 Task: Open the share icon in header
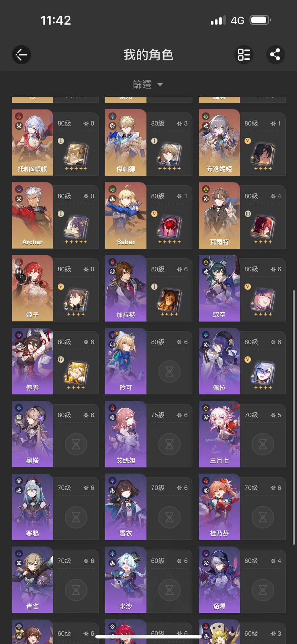coord(275,54)
